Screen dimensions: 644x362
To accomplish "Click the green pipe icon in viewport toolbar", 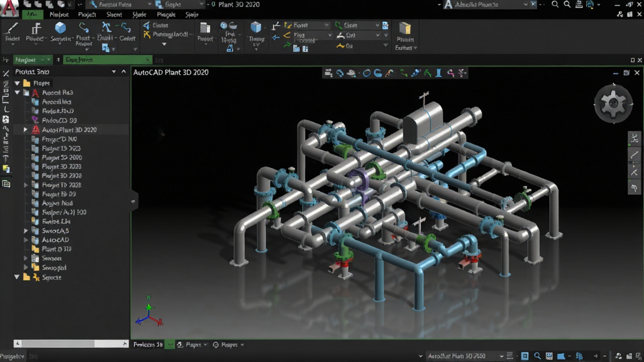I will tap(404, 73).
